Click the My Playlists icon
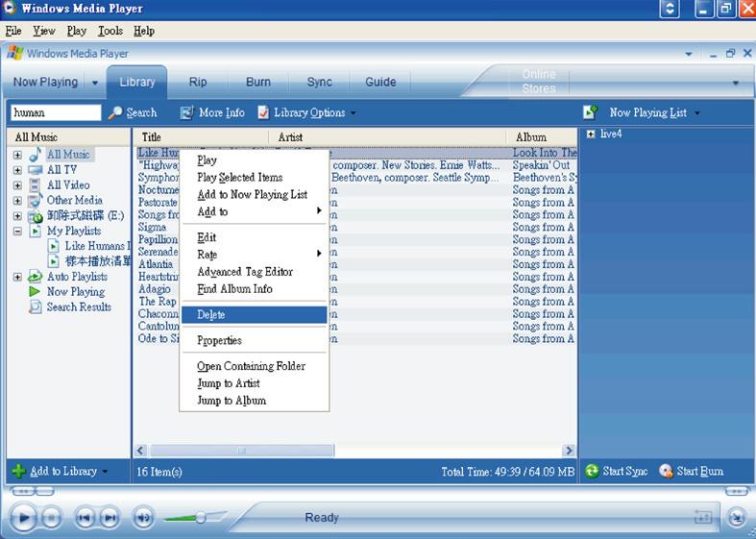Image resolution: width=756 pixels, height=539 pixels. pos(35,231)
